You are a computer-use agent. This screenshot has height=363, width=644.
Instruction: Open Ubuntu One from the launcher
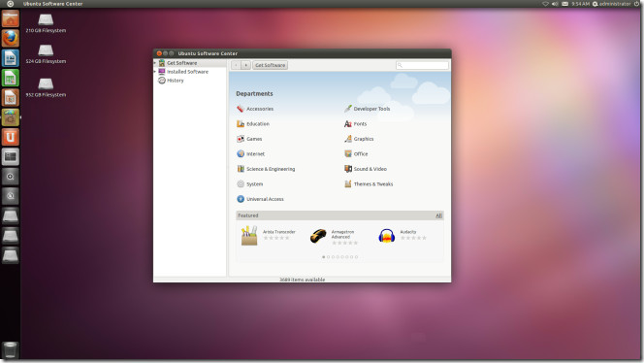(11, 137)
